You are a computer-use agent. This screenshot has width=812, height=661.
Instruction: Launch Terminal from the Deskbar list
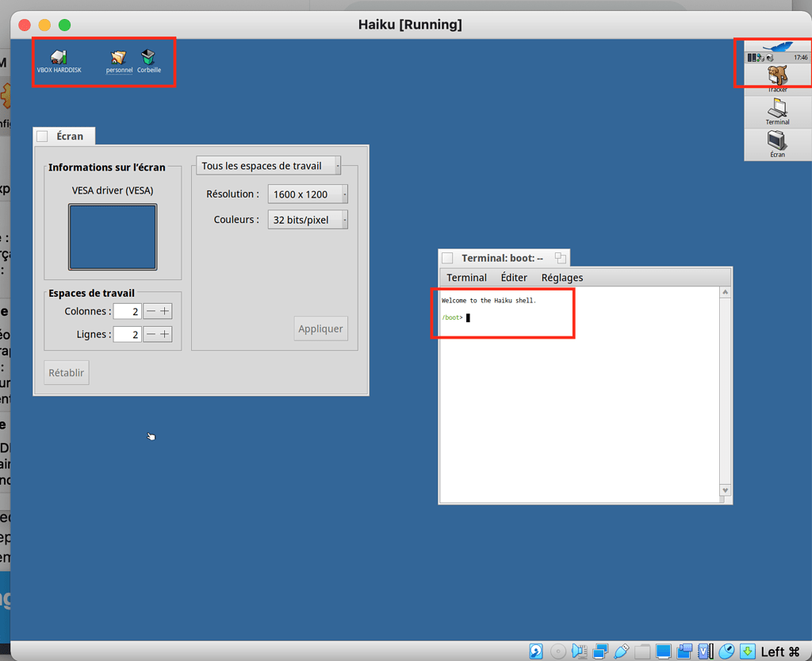pos(778,109)
